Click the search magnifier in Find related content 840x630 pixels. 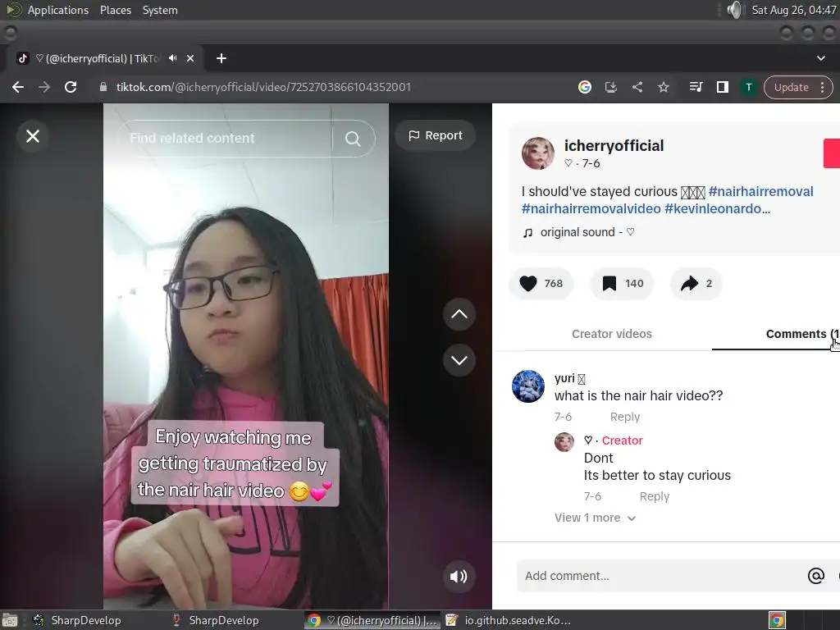click(x=353, y=139)
